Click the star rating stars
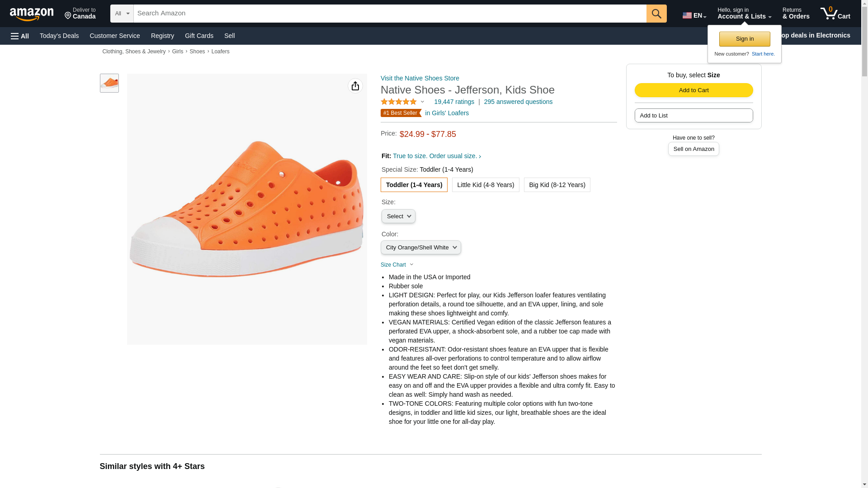Screen dimensions: 868x488 click(x=399, y=102)
